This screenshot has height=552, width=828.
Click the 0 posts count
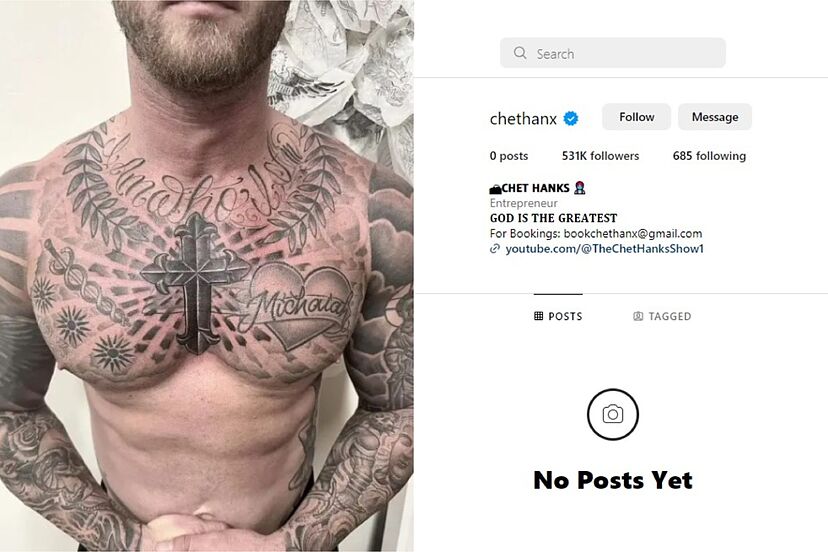(x=509, y=156)
